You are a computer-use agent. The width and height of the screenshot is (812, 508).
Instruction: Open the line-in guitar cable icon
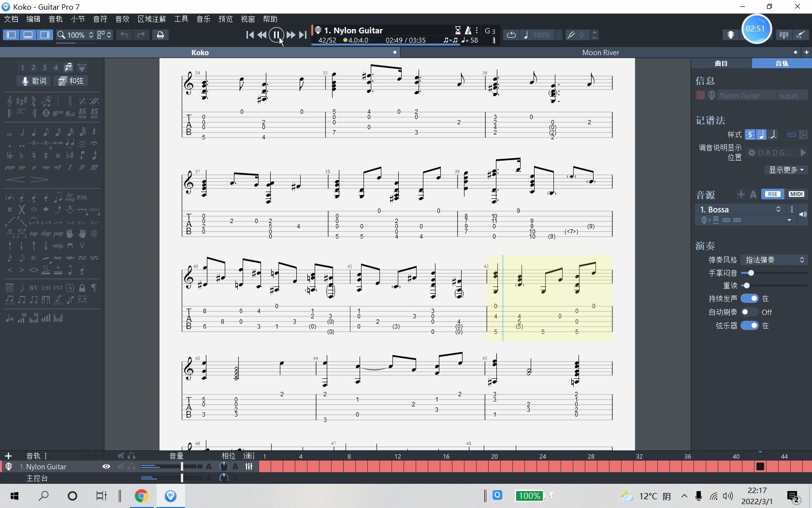pyautogui.click(x=801, y=35)
